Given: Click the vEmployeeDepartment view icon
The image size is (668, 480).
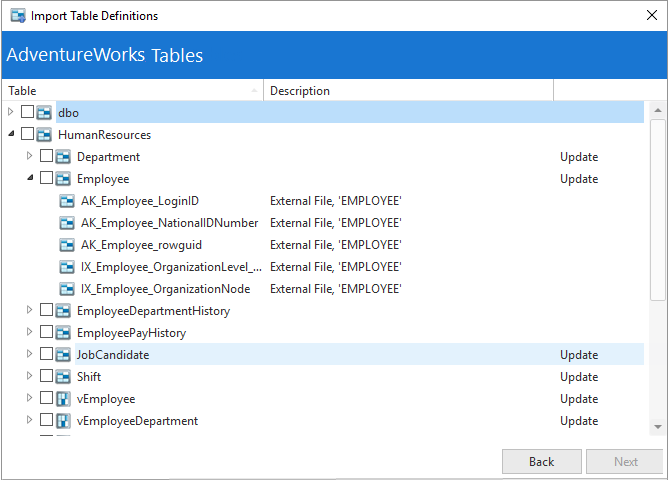Looking at the screenshot, I should 63,421.
